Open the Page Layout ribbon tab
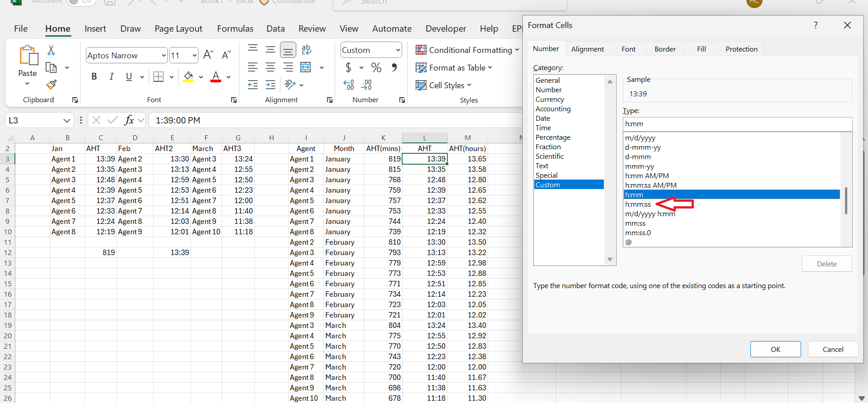The width and height of the screenshot is (868, 403). click(178, 28)
